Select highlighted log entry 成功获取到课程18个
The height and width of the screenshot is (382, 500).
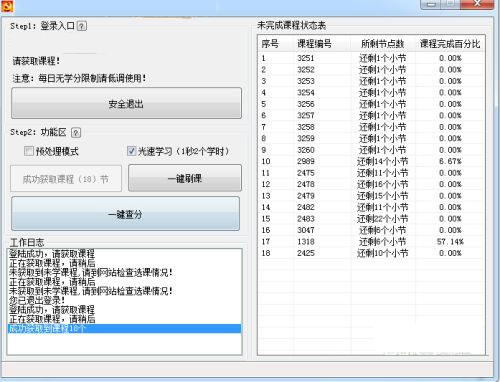tap(124, 328)
